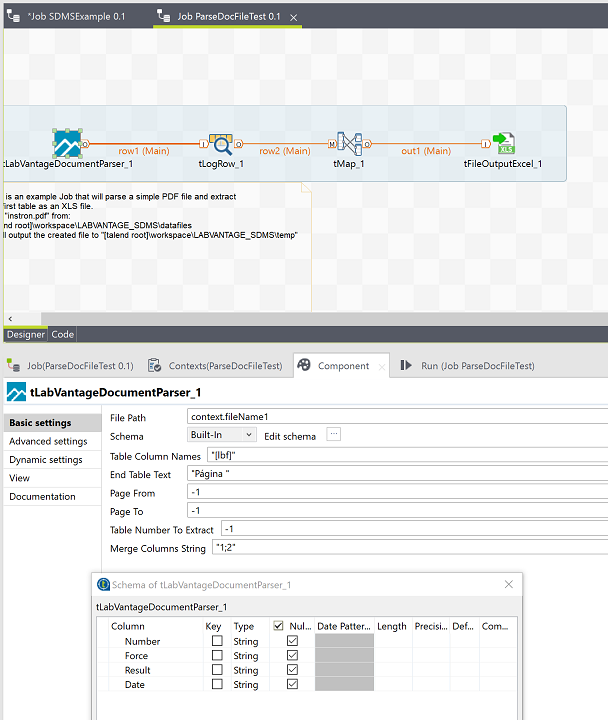Screen dimensions: 608x720
Task: Click String type cell for Number row
Action: pos(246,641)
